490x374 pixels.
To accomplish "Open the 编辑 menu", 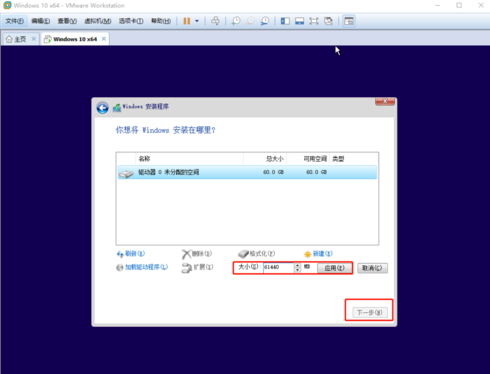I will coord(40,21).
